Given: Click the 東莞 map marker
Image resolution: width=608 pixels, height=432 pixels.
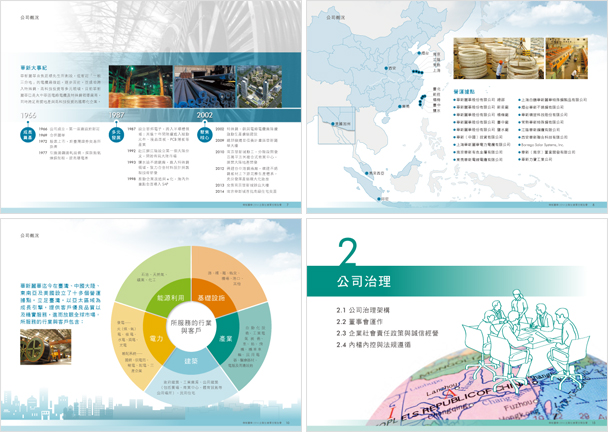Looking at the screenshot, I should click(400, 106).
